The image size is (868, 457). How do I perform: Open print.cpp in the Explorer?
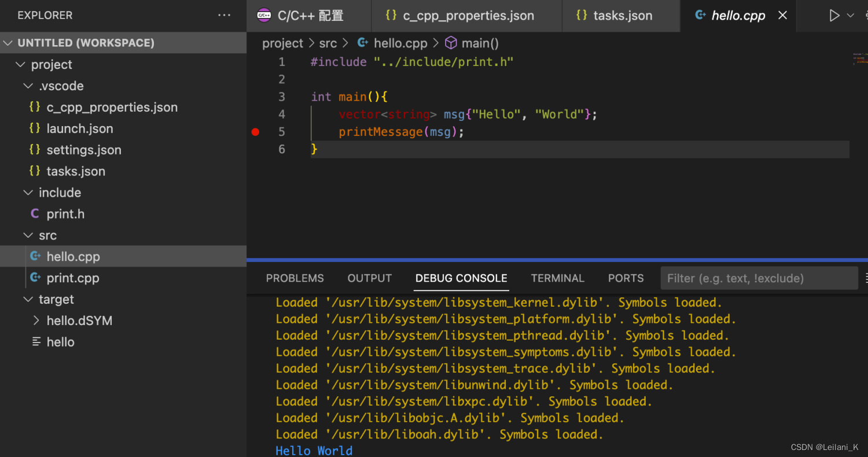[123, 278]
